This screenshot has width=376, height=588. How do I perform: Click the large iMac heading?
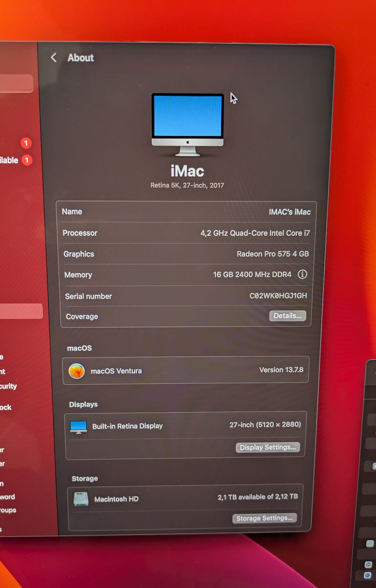tap(187, 171)
